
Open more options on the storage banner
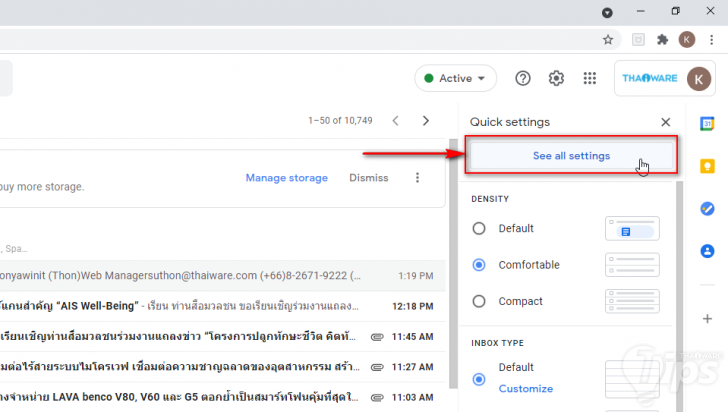click(x=417, y=178)
